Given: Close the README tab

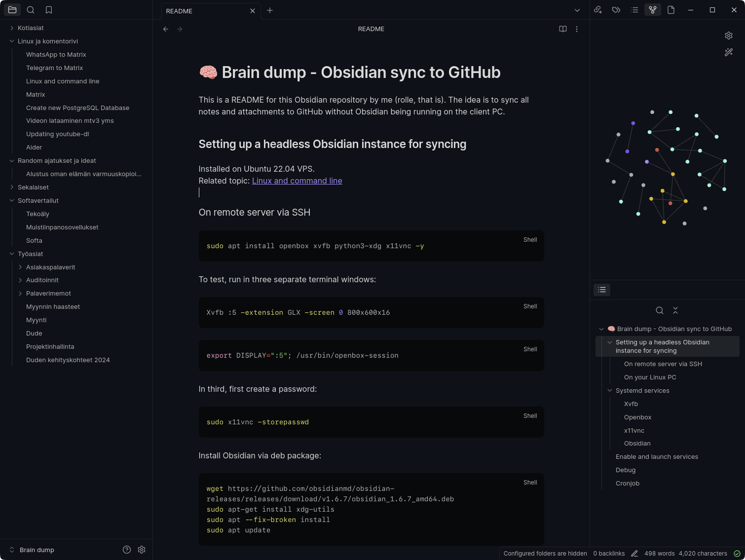Looking at the screenshot, I should coord(253,11).
